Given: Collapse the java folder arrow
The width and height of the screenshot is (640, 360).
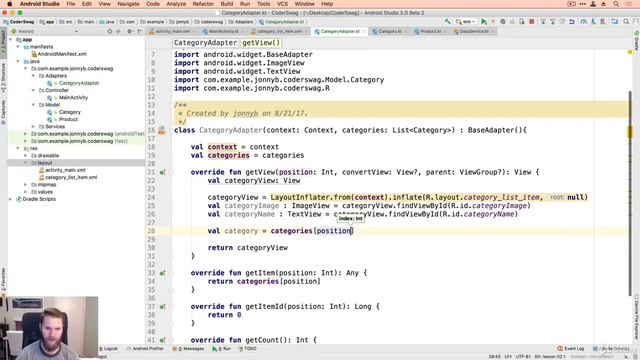Looking at the screenshot, I should (x=18, y=61).
